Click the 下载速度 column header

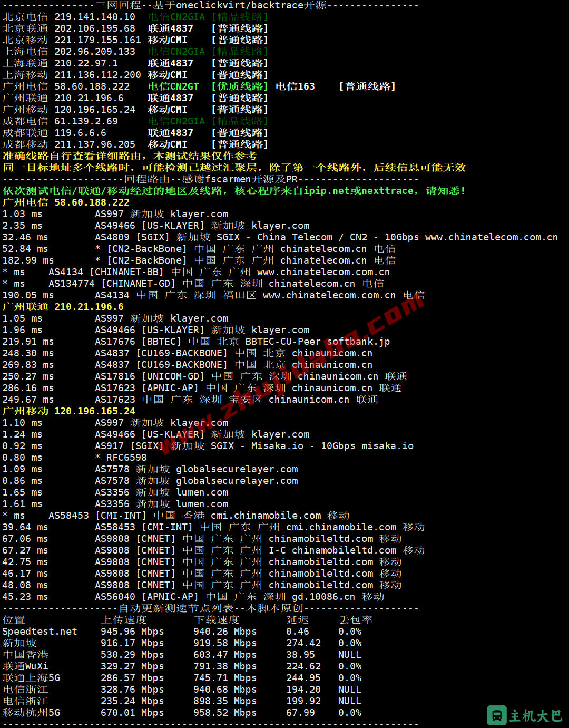coord(217,620)
